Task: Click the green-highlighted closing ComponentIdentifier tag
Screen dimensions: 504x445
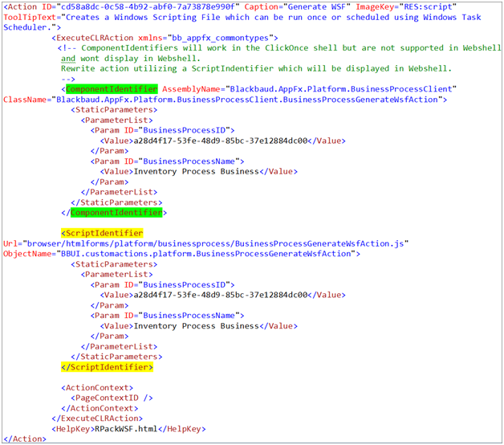Action: point(116,213)
